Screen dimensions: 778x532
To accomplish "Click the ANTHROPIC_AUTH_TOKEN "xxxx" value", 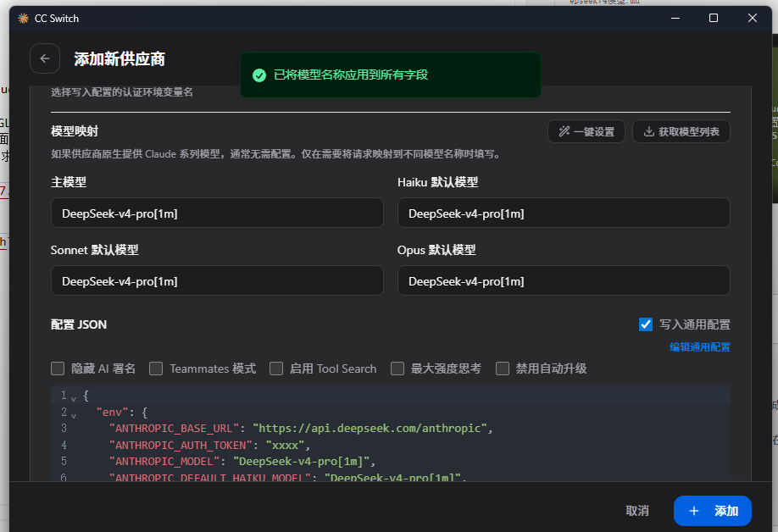I will click(x=285, y=446).
